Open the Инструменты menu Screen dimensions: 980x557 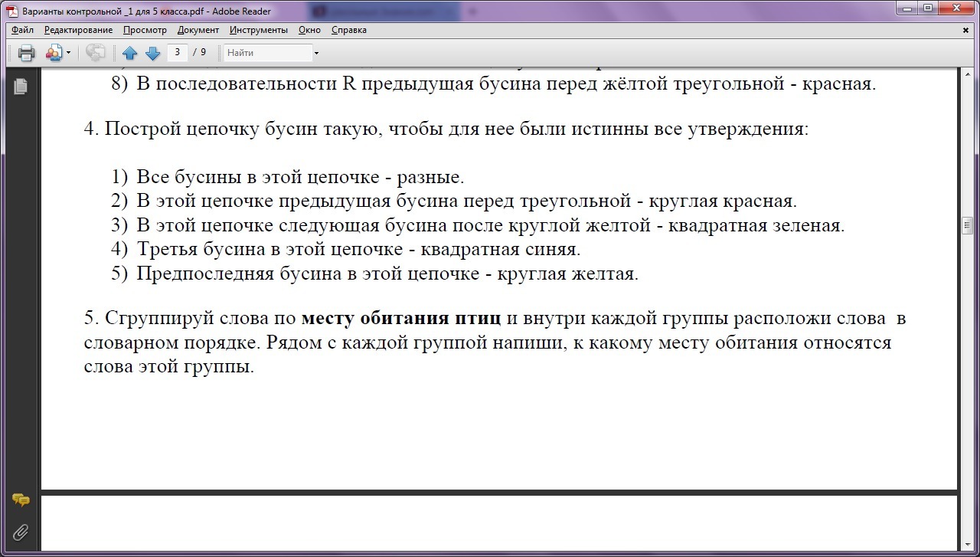point(259,30)
